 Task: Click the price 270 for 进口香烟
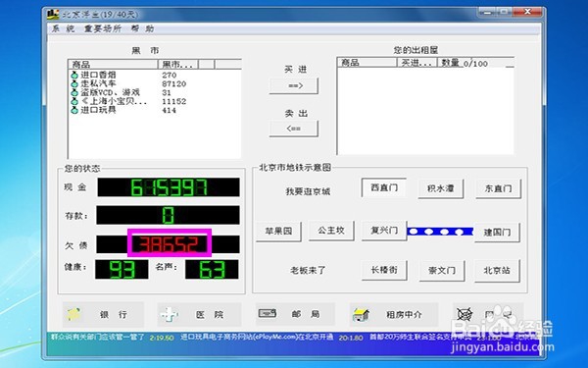click(170, 76)
